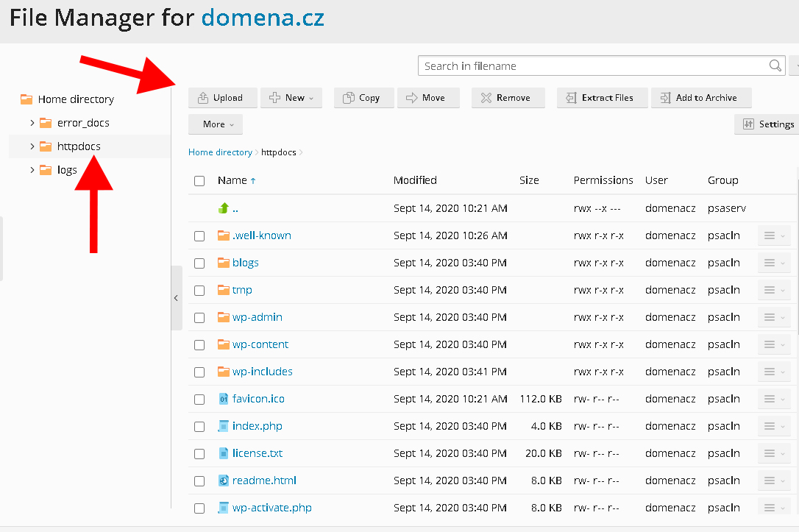The image size is (799, 532).
Task: Open the New dropdown menu
Action: pyautogui.click(x=291, y=98)
